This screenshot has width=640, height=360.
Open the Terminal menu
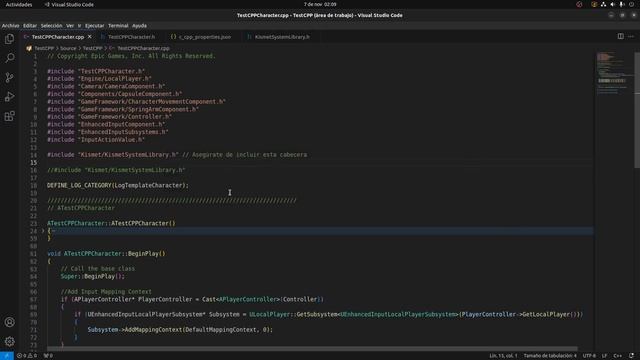tap(118, 26)
